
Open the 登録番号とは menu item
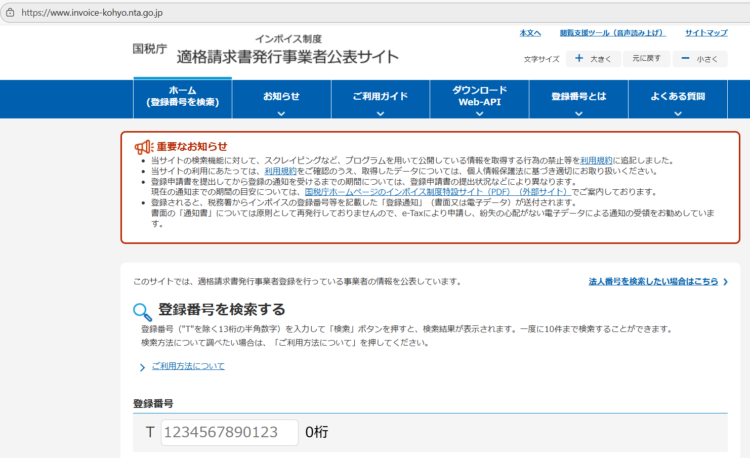point(579,98)
